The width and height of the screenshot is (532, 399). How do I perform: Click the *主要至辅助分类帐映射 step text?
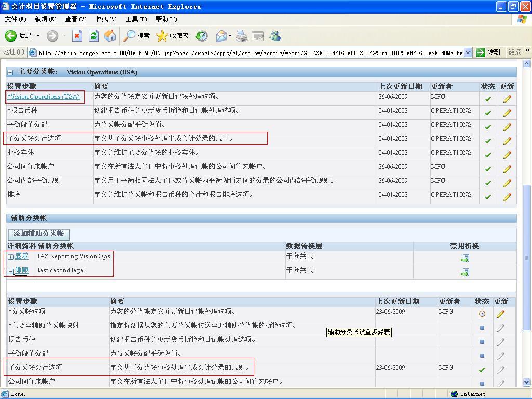tap(44, 326)
